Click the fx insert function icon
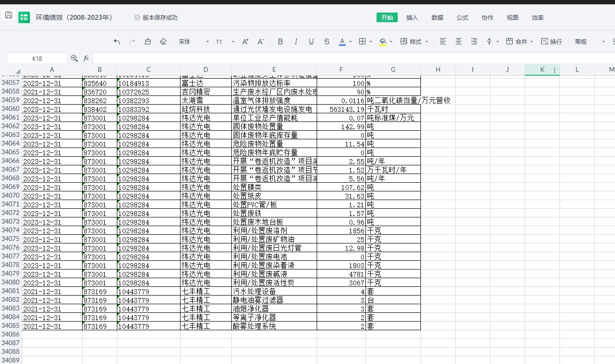The width and height of the screenshot is (615, 364). tap(86, 58)
